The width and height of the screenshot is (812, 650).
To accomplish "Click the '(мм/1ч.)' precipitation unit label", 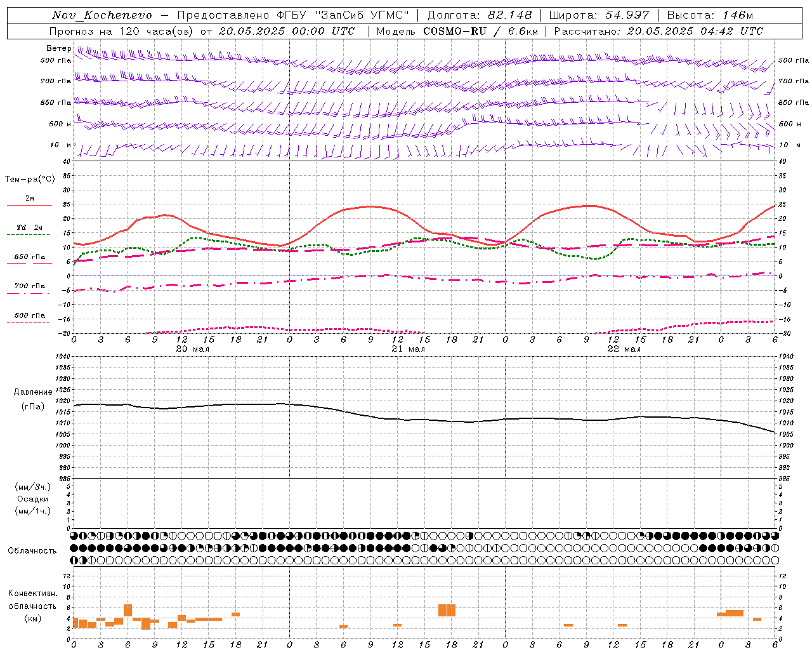I will click(33, 511).
